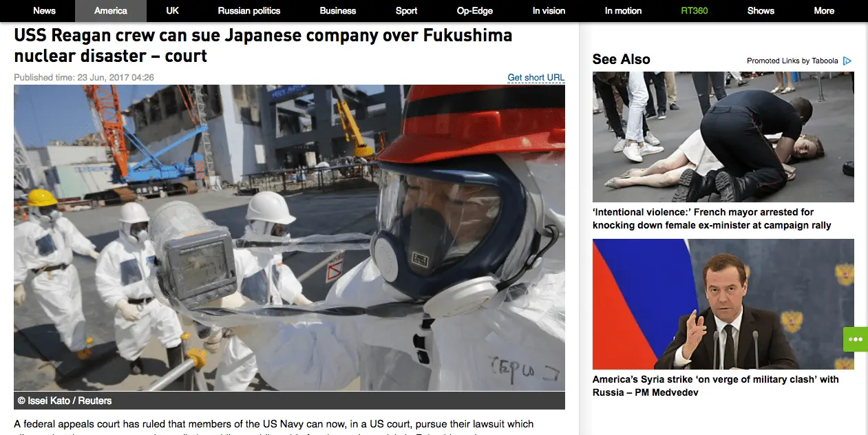Screen dimensions: 868x435
Task: Visit the Op-Edge section
Action: [475, 11]
